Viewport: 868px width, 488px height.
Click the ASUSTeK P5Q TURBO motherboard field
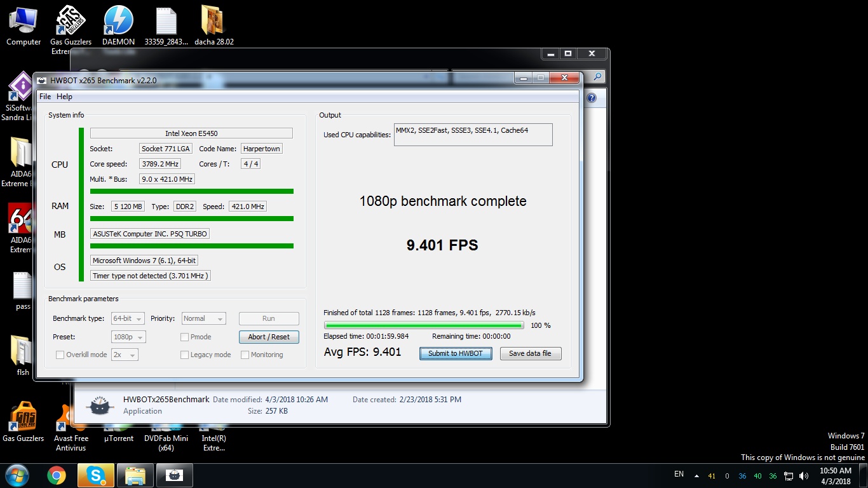click(150, 234)
